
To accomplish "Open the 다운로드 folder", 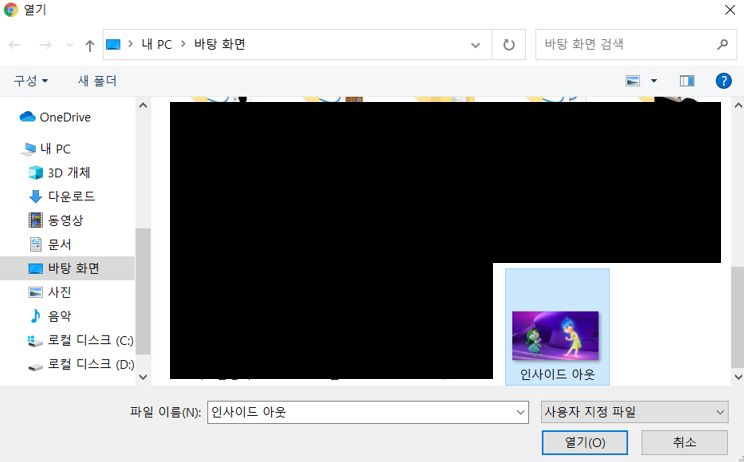I will (71, 196).
